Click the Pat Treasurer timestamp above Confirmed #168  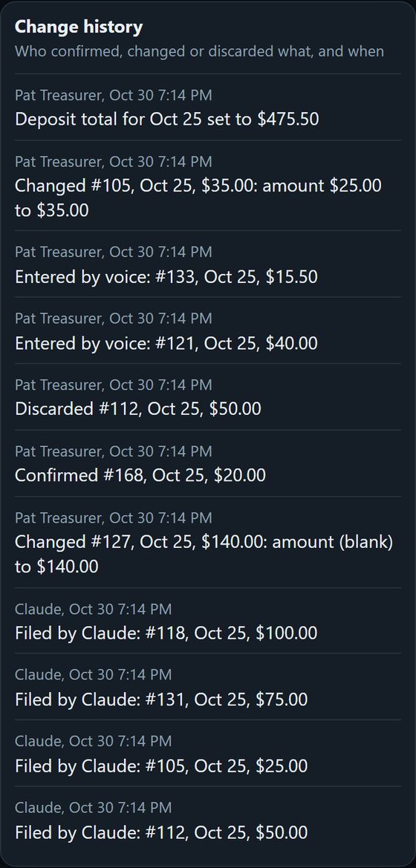114,451
